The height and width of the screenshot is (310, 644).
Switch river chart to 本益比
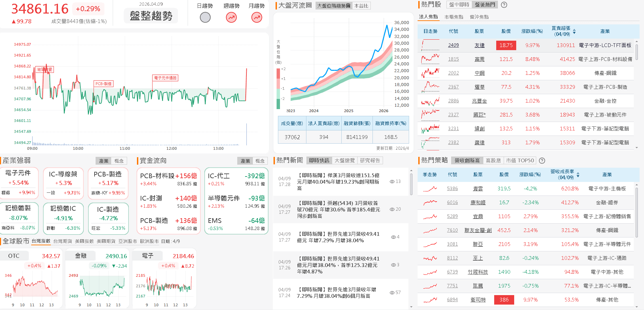(x=361, y=6)
